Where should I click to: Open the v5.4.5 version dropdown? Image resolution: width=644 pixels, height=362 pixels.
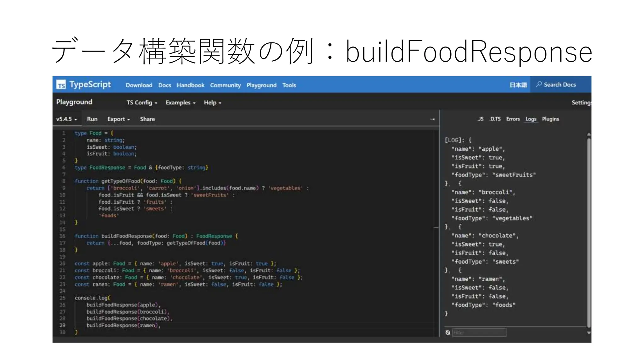pyautogui.click(x=66, y=119)
